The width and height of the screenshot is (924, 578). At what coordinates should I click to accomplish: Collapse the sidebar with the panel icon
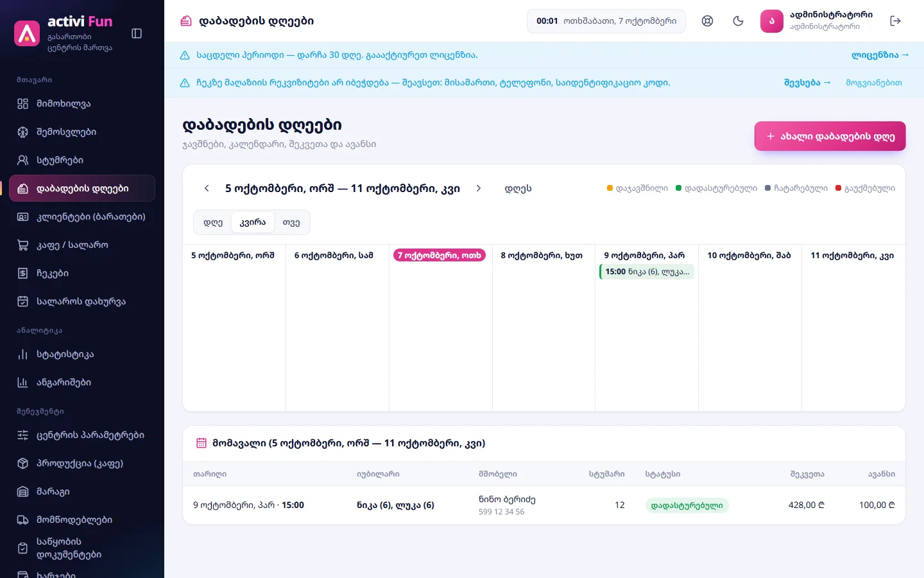pyautogui.click(x=137, y=33)
